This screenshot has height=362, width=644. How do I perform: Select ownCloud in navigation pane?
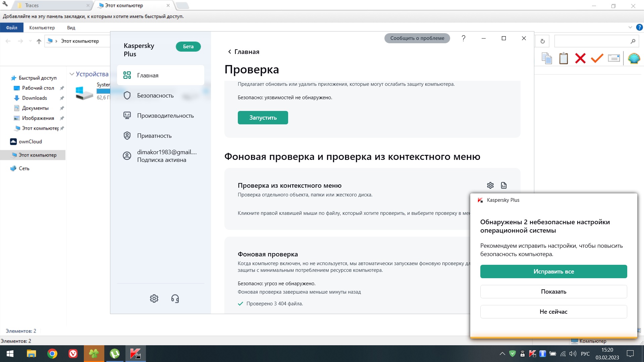pyautogui.click(x=26, y=141)
